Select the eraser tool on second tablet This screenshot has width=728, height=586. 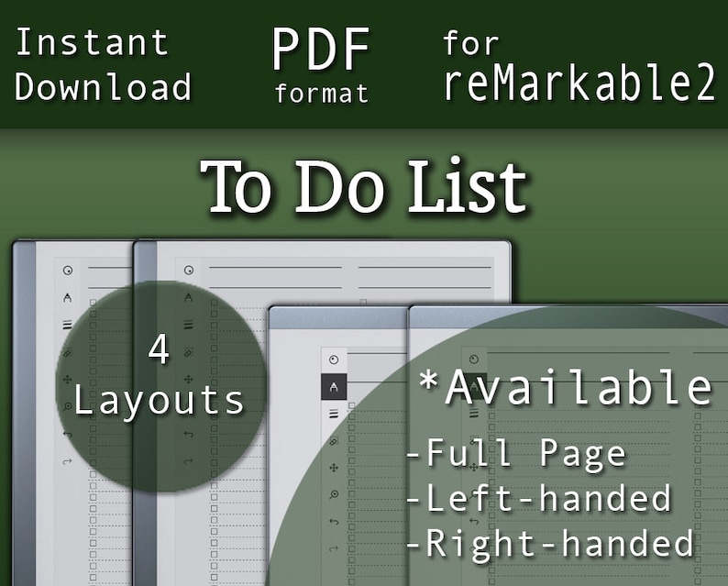click(x=188, y=353)
